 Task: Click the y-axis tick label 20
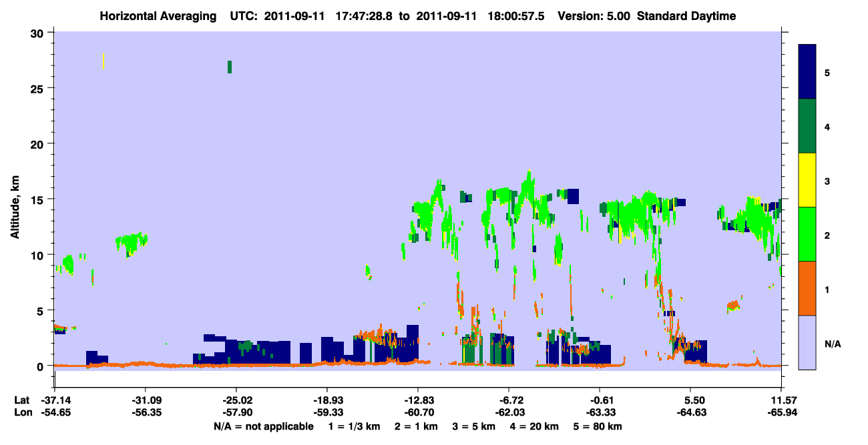pos(39,143)
